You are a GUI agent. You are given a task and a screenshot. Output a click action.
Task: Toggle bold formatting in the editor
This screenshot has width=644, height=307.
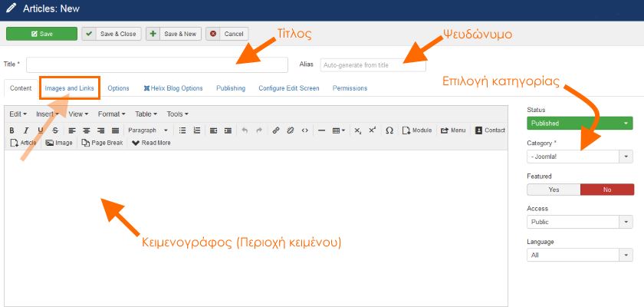click(x=11, y=130)
